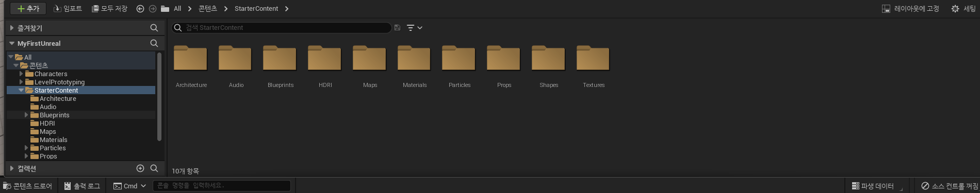Image resolution: width=980 pixels, height=193 pixels.
Task: Click the navigate back arrow icon
Action: coord(140,9)
